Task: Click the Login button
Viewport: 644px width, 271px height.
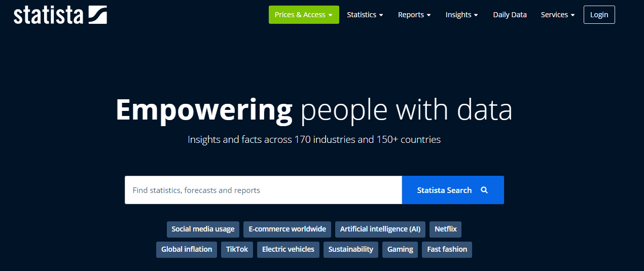Action: (x=599, y=15)
